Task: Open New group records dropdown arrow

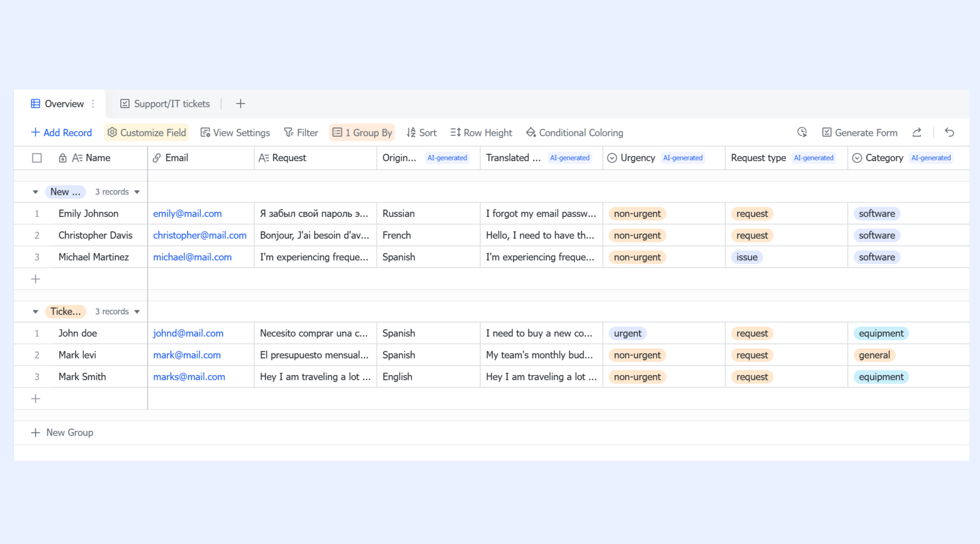Action: pyautogui.click(x=137, y=192)
